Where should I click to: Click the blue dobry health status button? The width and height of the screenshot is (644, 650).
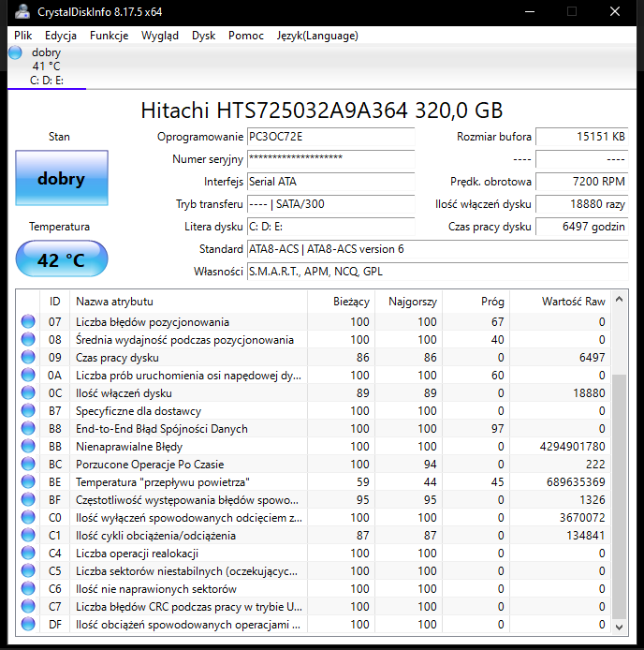[62, 178]
